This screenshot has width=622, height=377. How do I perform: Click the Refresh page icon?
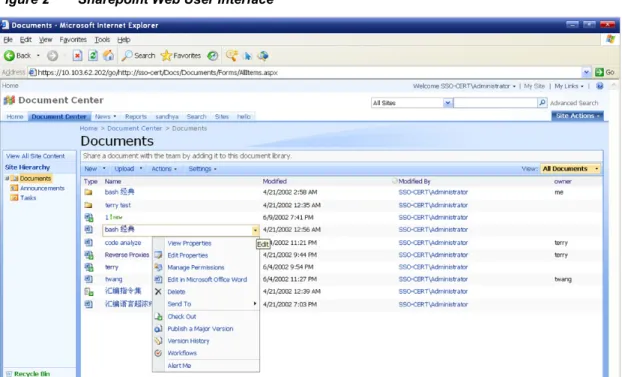pyautogui.click(x=93, y=56)
